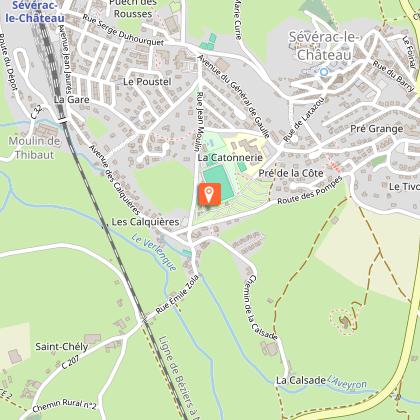Viewport: 420px width, 420px height.
Task: Click the La Gare station label
Action: point(72,99)
